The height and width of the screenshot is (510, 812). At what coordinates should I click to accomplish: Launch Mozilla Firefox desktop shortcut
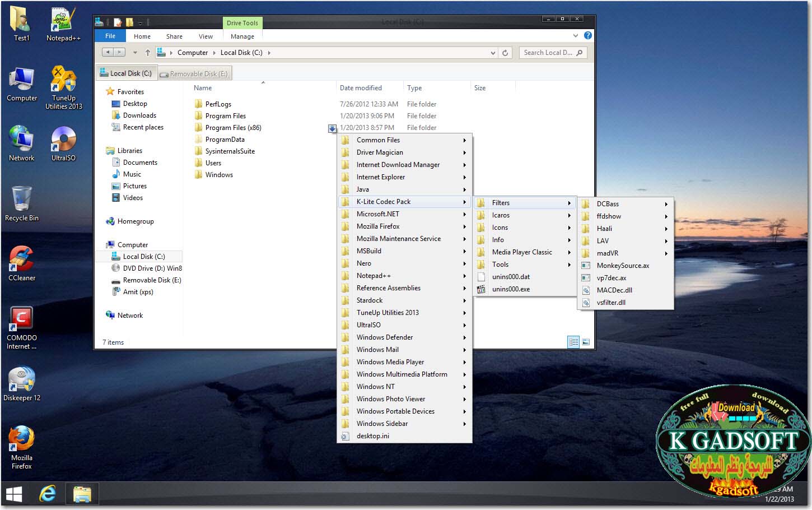click(22, 448)
